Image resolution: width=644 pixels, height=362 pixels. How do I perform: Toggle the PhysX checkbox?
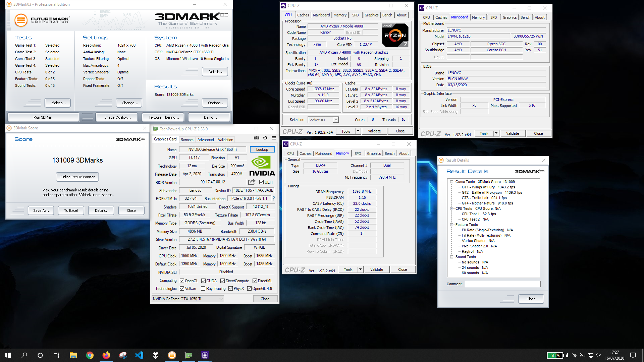click(230, 288)
